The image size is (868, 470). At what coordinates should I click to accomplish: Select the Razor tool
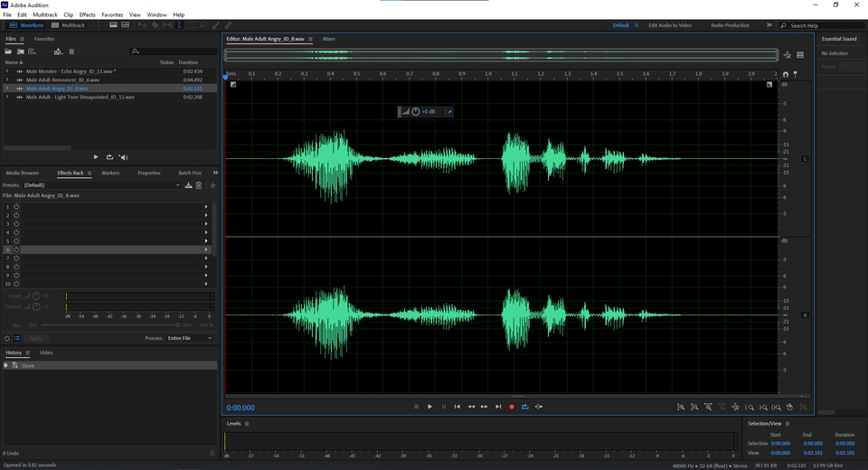(x=155, y=25)
